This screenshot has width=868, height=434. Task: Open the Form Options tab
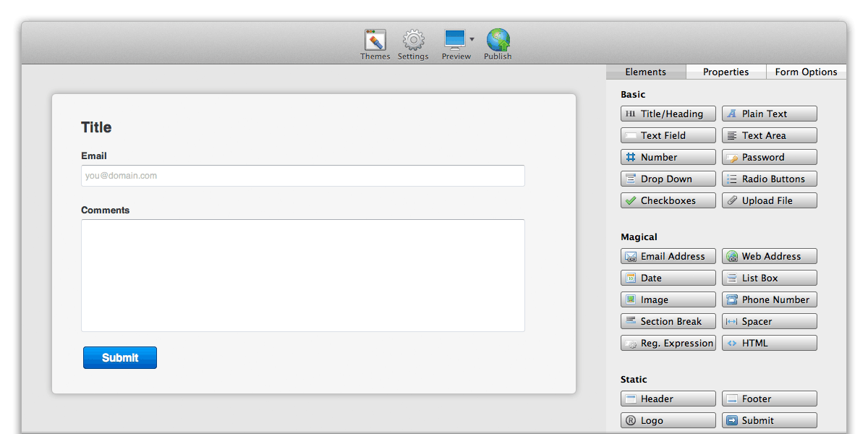click(x=806, y=72)
